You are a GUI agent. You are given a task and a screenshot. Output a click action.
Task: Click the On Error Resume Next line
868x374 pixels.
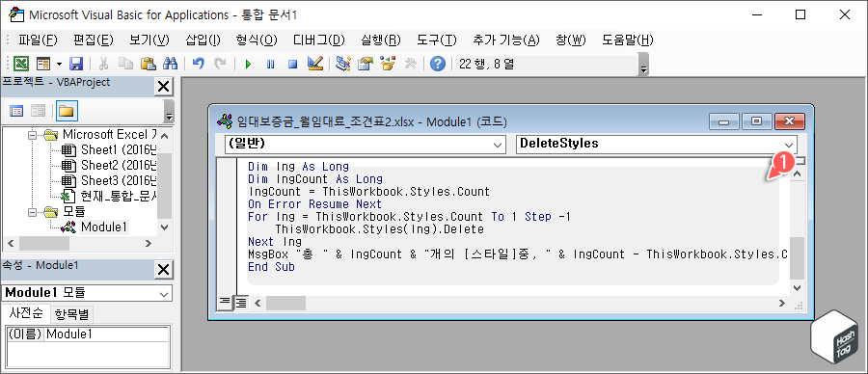314,204
